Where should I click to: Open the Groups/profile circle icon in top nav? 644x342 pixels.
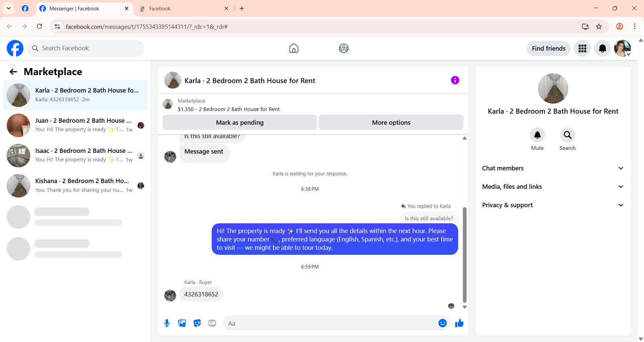pyautogui.click(x=343, y=48)
